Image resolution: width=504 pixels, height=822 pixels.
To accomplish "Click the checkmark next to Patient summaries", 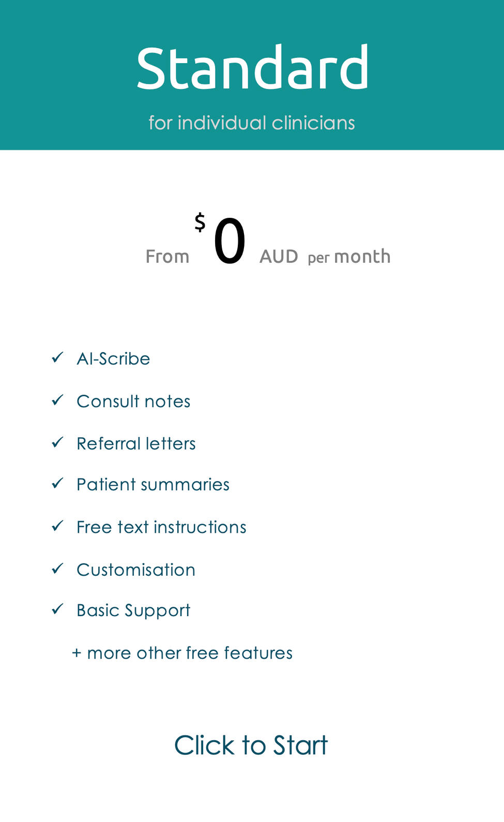I will tap(57, 483).
